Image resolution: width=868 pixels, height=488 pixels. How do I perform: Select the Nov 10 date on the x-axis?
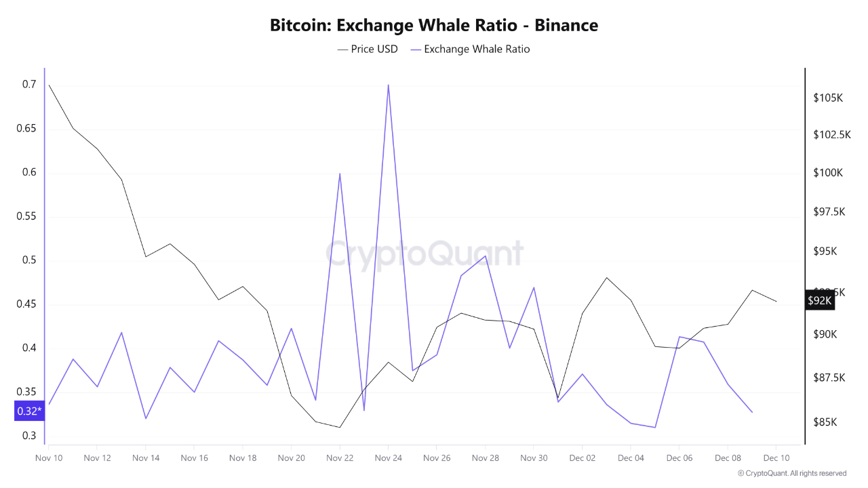pos(49,458)
